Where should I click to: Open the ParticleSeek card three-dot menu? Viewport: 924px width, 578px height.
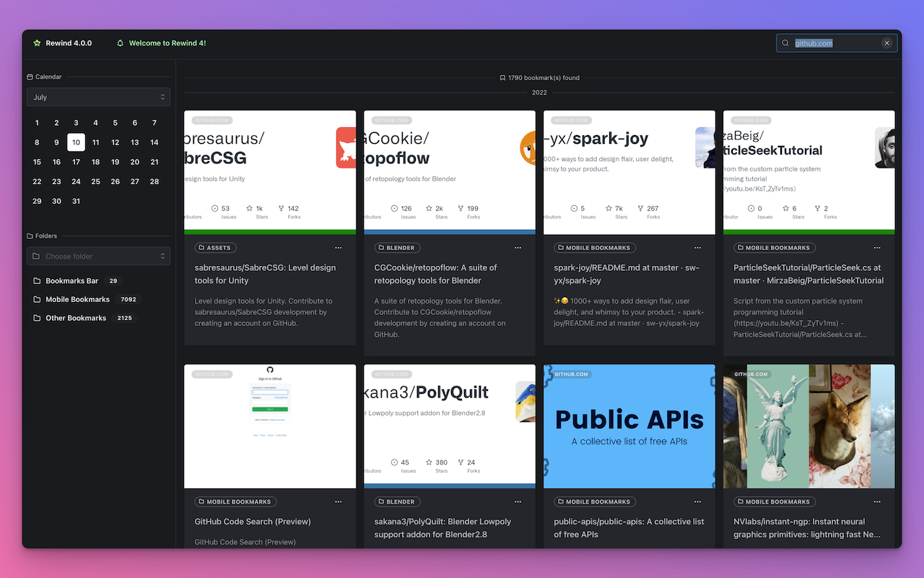[x=877, y=248]
